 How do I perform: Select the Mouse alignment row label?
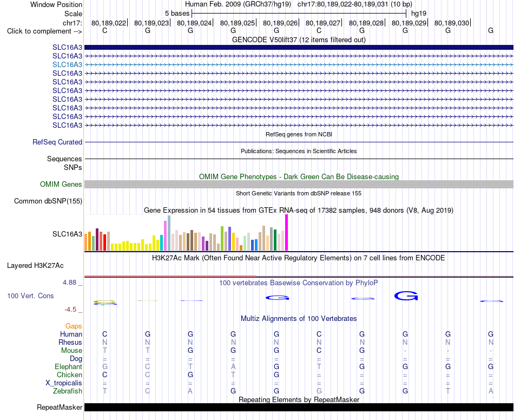pos(71,351)
